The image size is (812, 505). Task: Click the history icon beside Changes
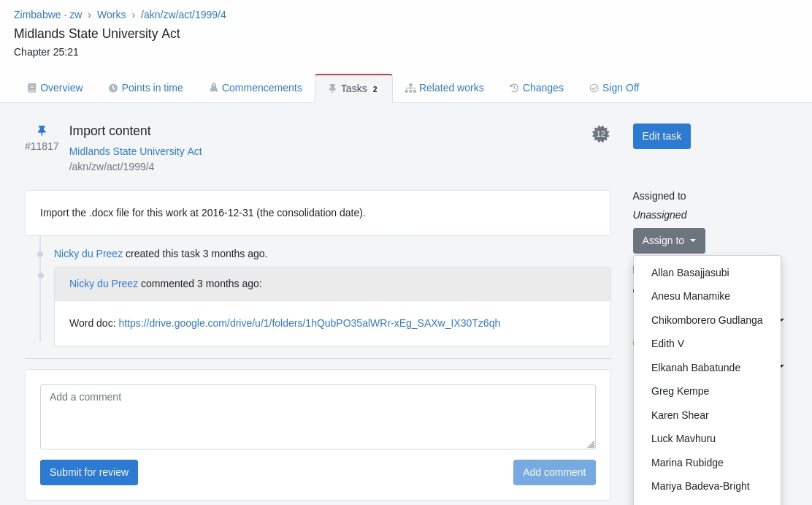tap(514, 88)
